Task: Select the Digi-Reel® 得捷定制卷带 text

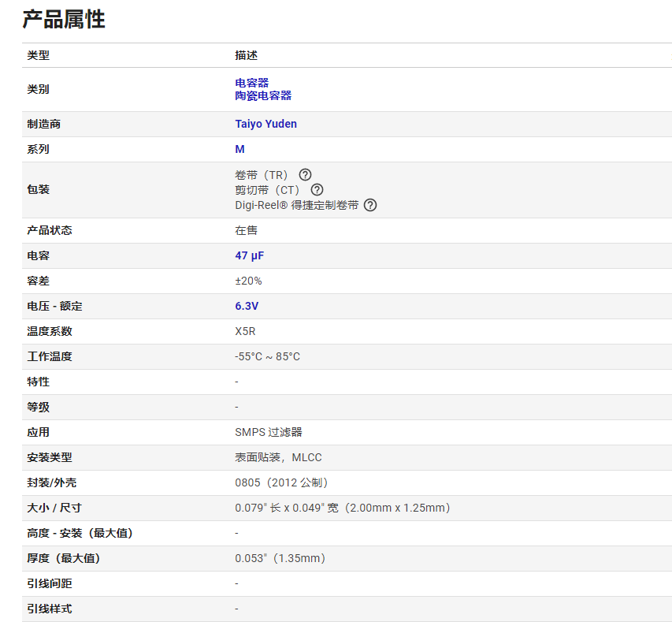Action: [x=296, y=205]
